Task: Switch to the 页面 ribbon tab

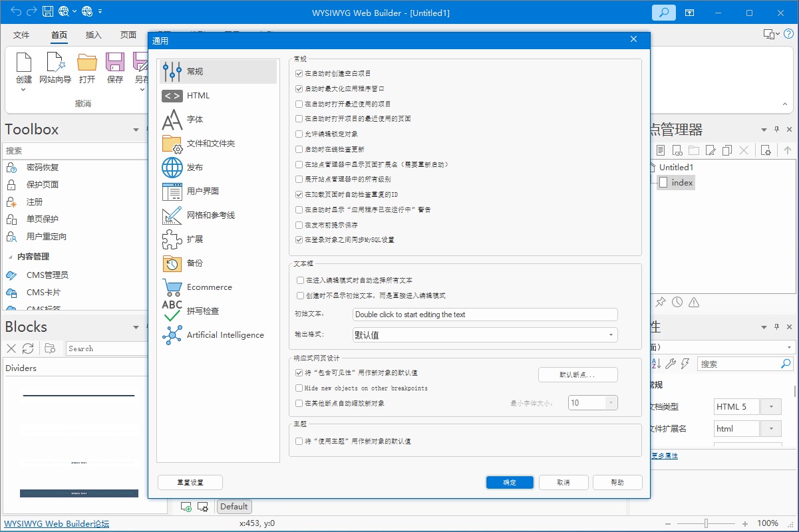Action: click(x=128, y=35)
